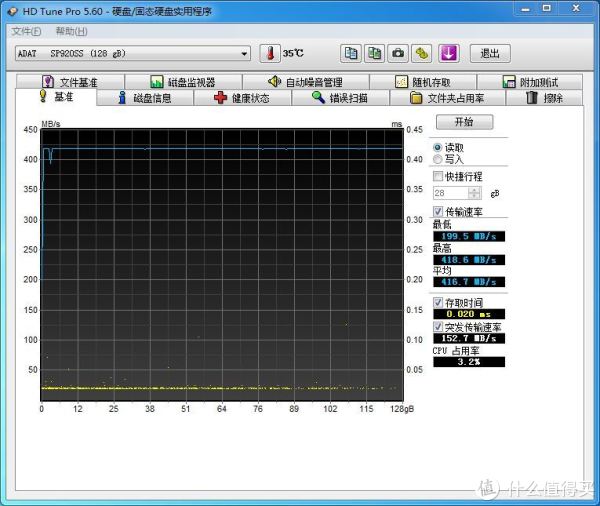Minimize the HD Tune Pro window
The image size is (600, 506).
[526, 8]
